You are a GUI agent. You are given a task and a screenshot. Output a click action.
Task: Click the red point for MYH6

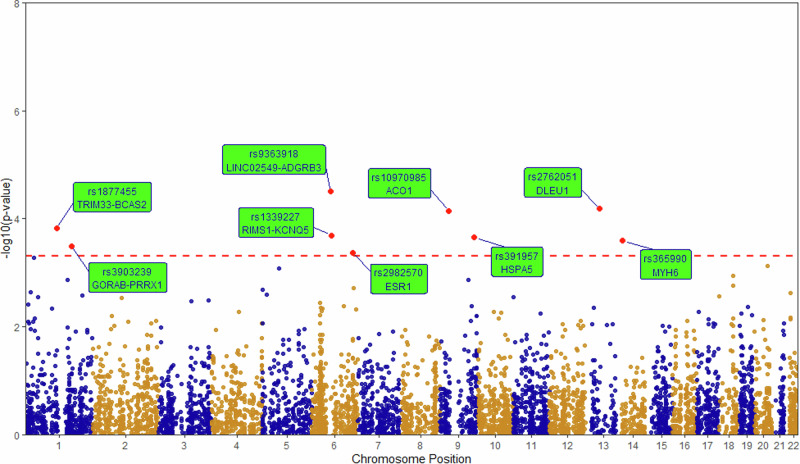click(622, 240)
